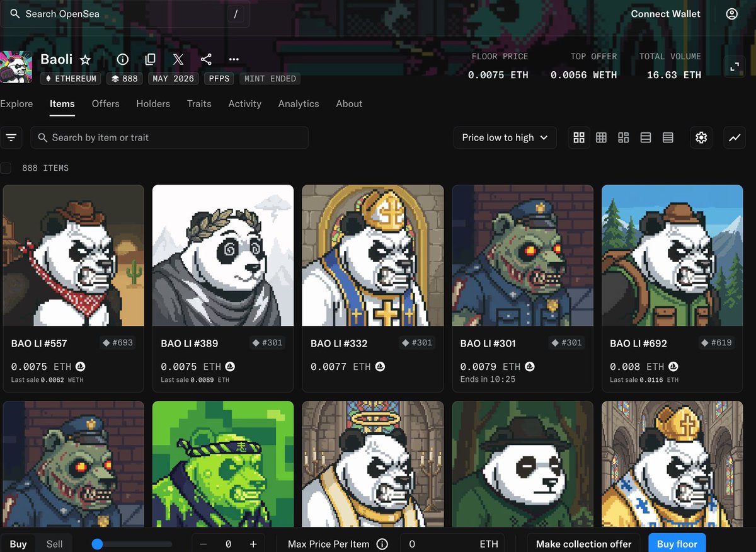Open the Analytics tab

click(299, 103)
